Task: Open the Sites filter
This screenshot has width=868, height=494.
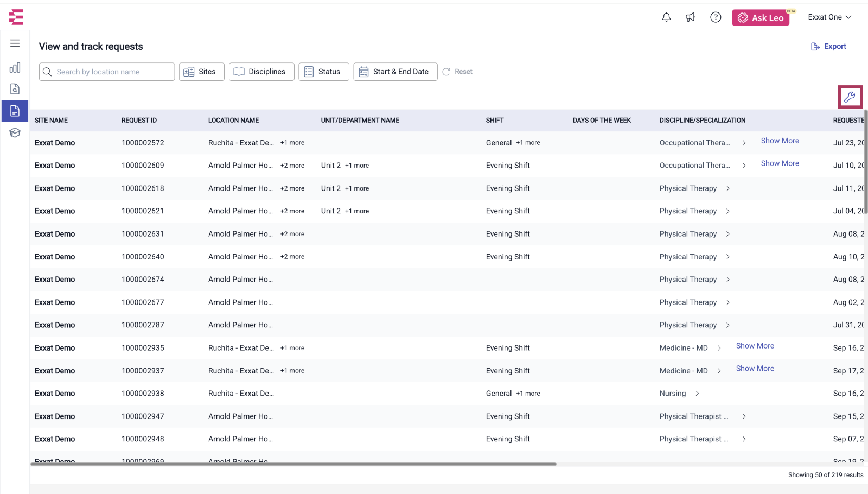Action: tap(201, 72)
